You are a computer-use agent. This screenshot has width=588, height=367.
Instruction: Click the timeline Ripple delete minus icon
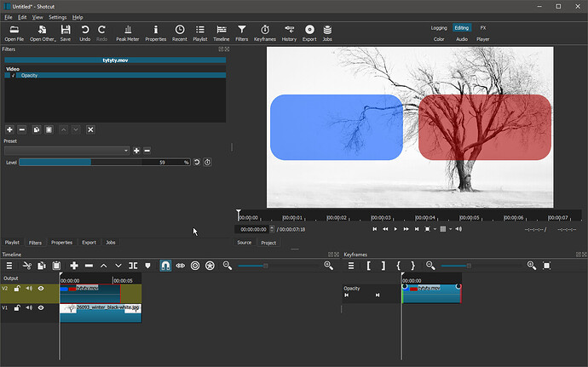coord(89,266)
